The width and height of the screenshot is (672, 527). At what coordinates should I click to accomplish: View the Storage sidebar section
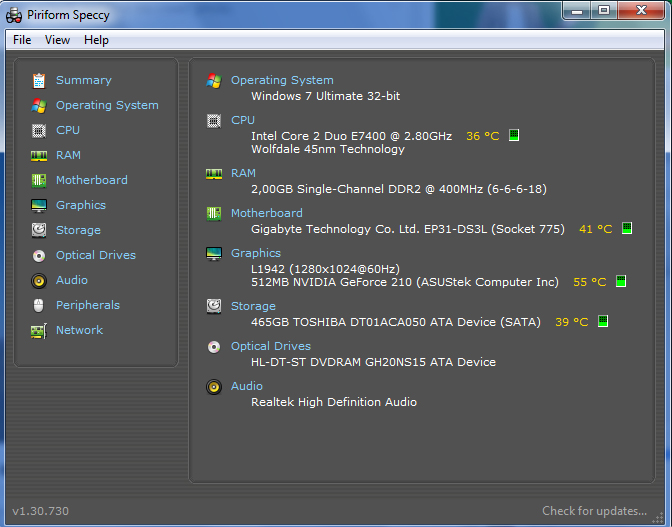[x=78, y=230]
